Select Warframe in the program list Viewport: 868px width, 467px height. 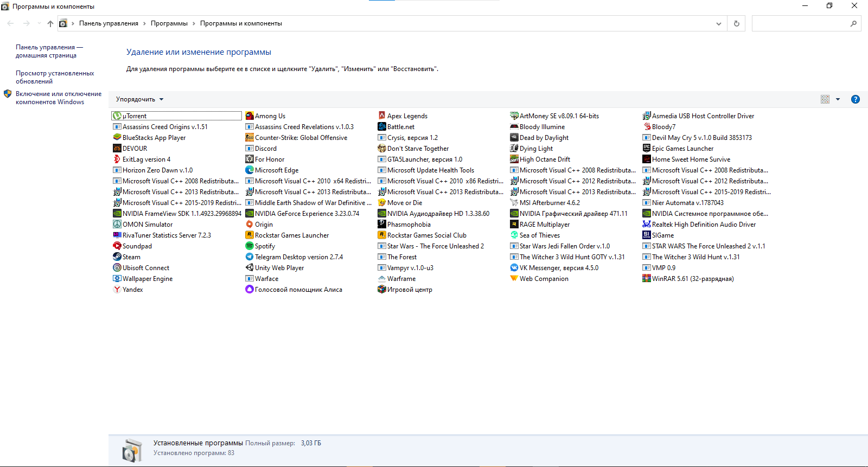[397, 279]
